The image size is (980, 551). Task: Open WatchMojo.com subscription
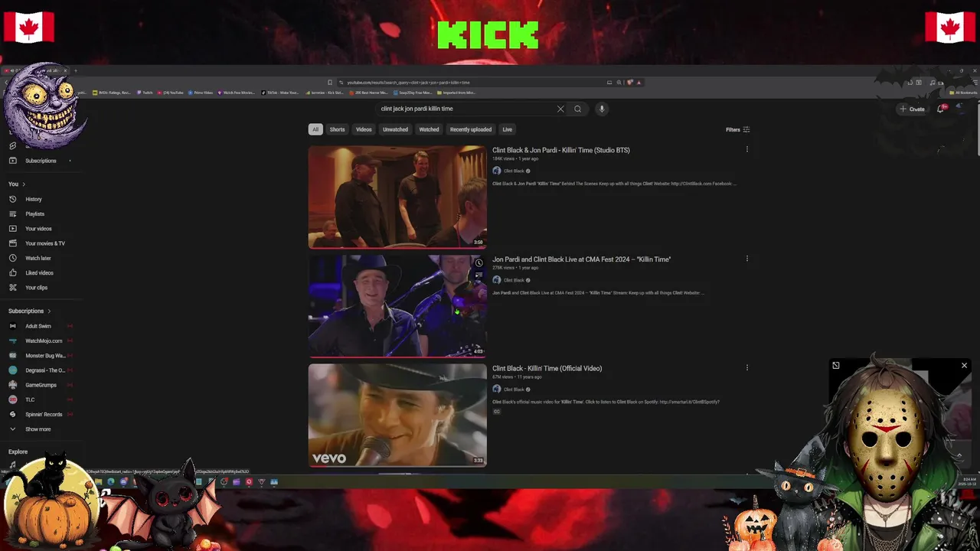(x=44, y=341)
